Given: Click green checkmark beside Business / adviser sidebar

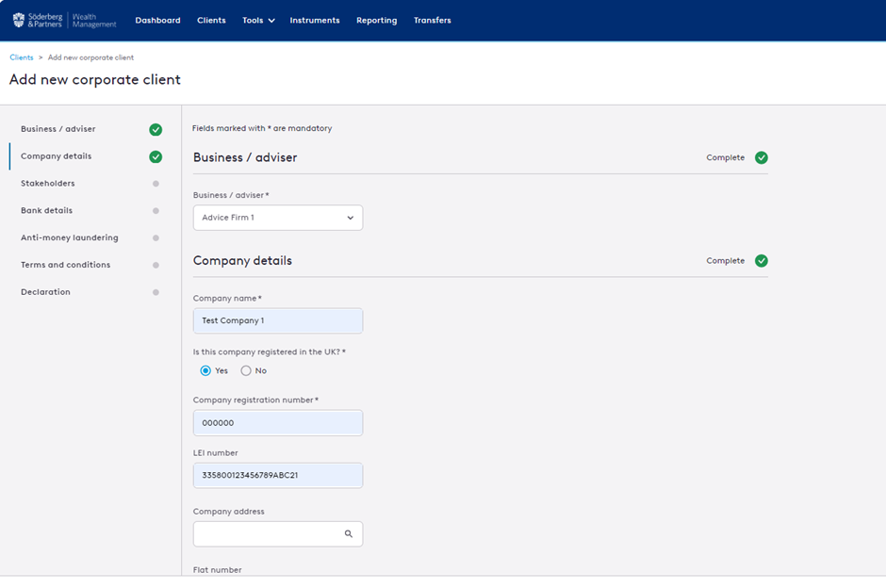Looking at the screenshot, I should pos(156,130).
